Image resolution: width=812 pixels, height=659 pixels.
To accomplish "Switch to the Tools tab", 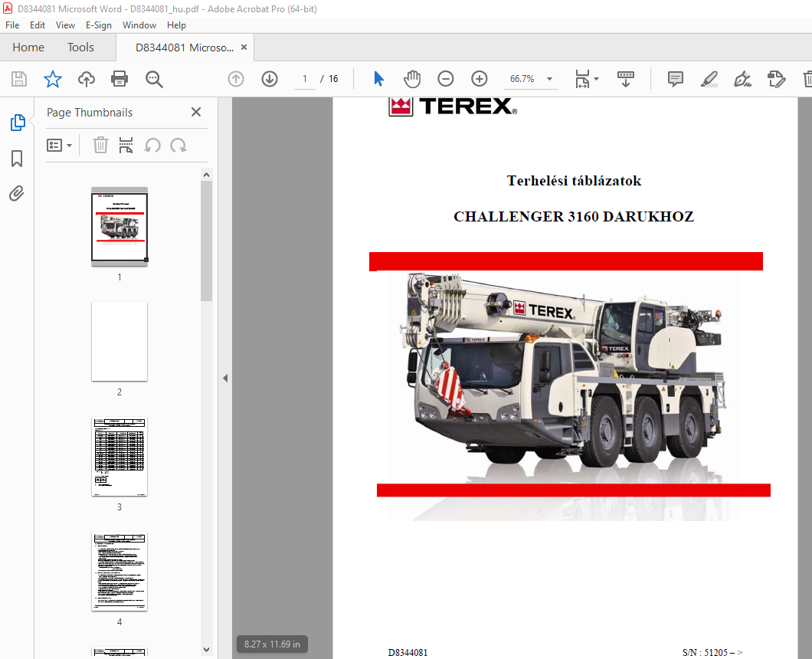I will pos(80,48).
